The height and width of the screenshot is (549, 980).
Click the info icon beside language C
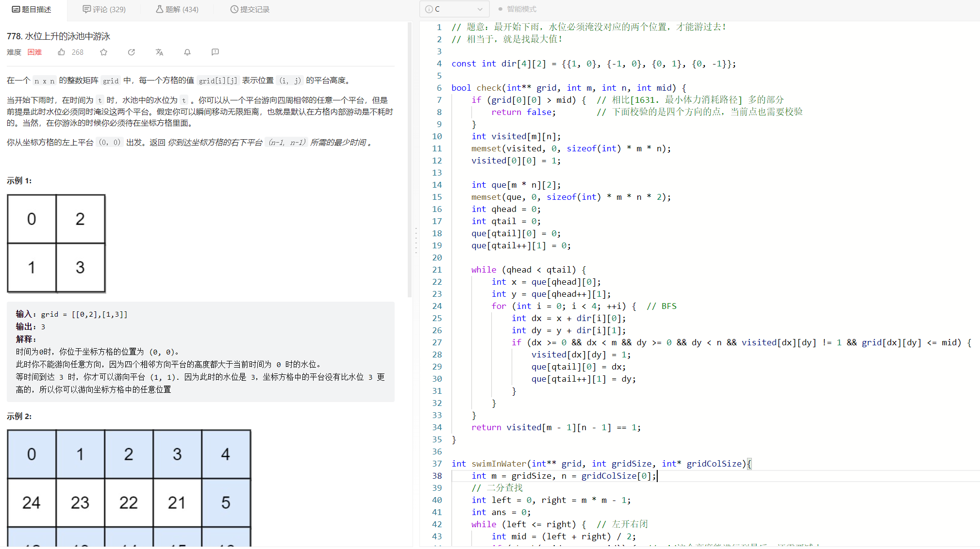point(429,9)
